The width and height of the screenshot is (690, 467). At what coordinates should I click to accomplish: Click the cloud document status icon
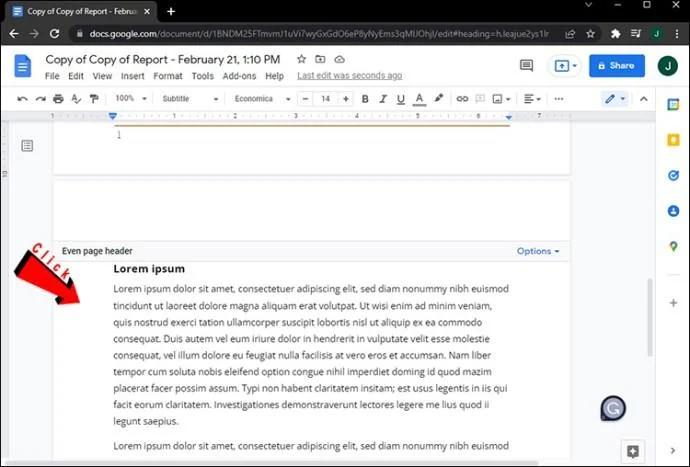point(339,59)
